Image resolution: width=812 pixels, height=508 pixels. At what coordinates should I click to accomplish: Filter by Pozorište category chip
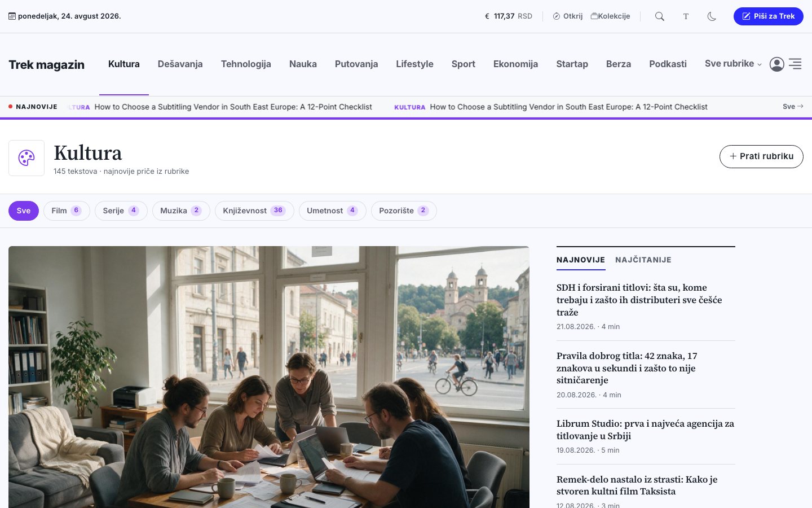coord(404,211)
